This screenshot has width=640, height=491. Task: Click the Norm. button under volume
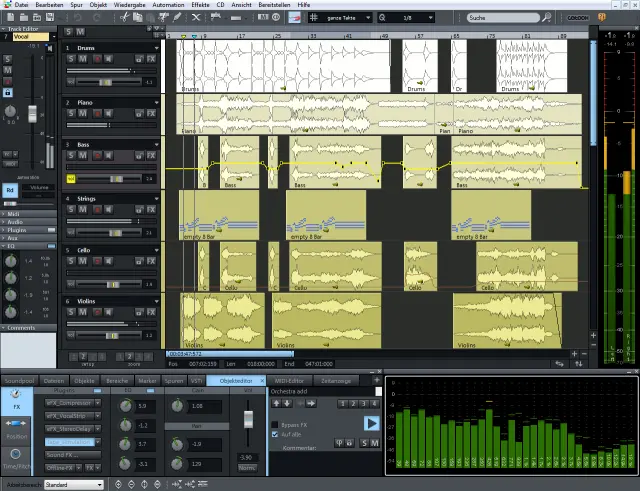[249, 467]
